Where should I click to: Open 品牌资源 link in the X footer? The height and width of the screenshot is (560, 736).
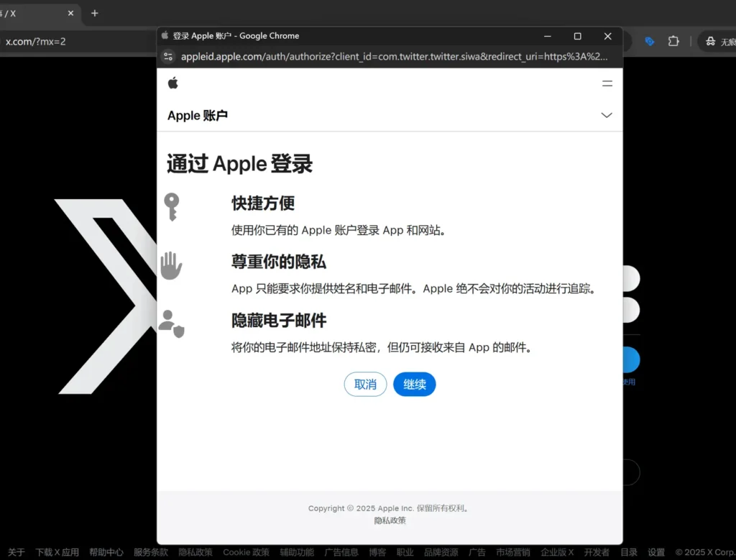point(441,553)
